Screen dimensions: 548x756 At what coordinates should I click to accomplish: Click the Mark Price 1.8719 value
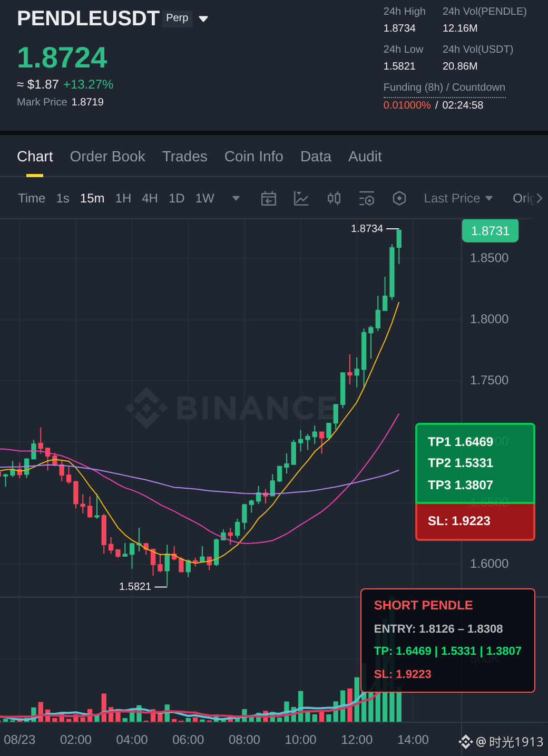click(87, 102)
